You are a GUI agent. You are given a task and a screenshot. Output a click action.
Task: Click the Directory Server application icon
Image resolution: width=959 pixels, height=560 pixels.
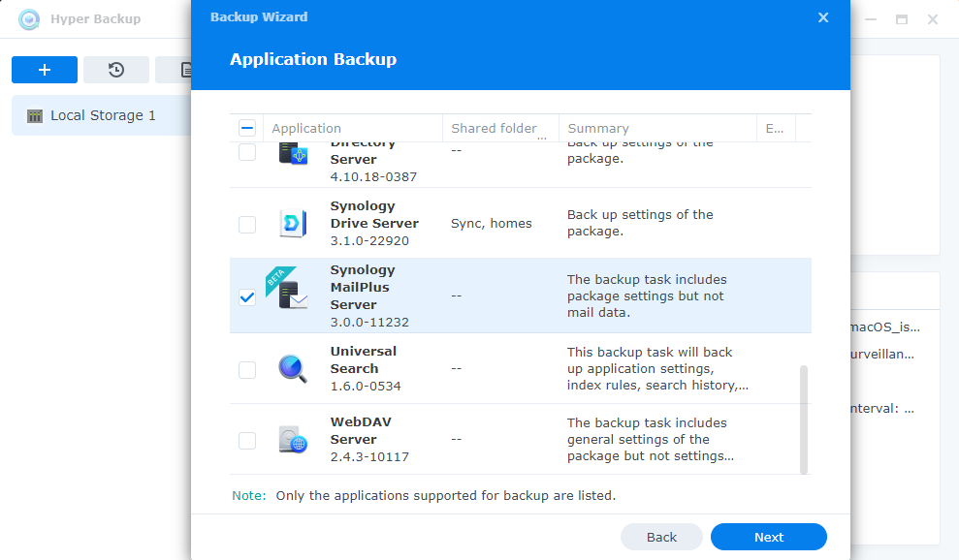pyautogui.click(x=293, y=151)
